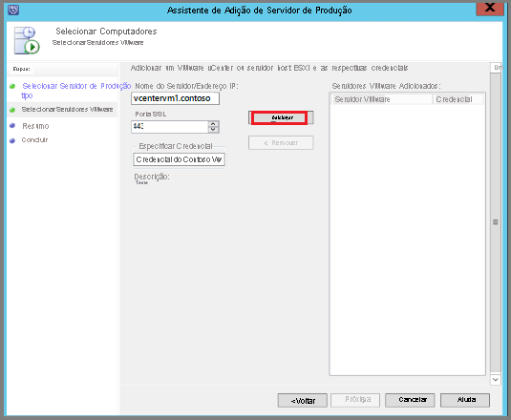This screenshot has width=511, height=420.
Task: Click the 'Servidores VMware Adicionados:' label
Action: click(x=386, y=86)
